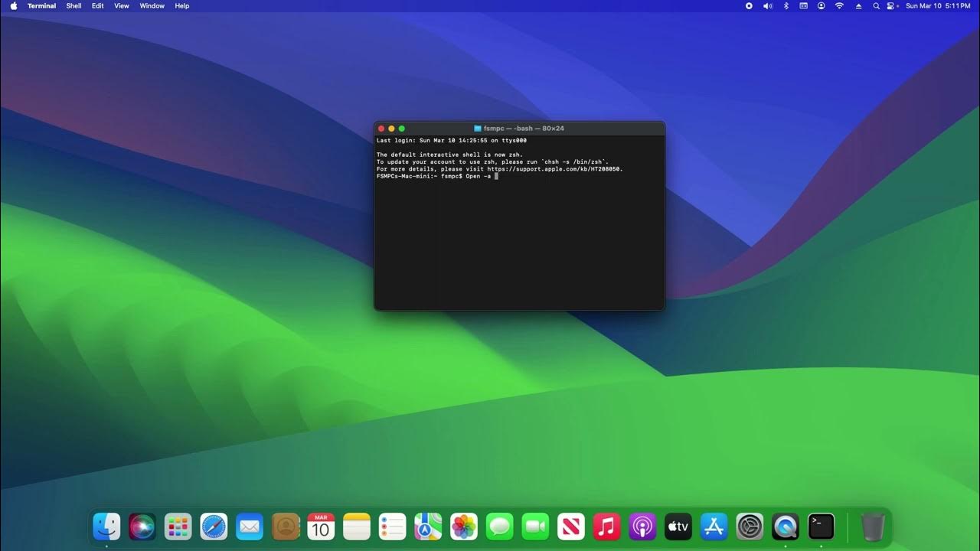Open the Mail app icon

click(250, 527)
